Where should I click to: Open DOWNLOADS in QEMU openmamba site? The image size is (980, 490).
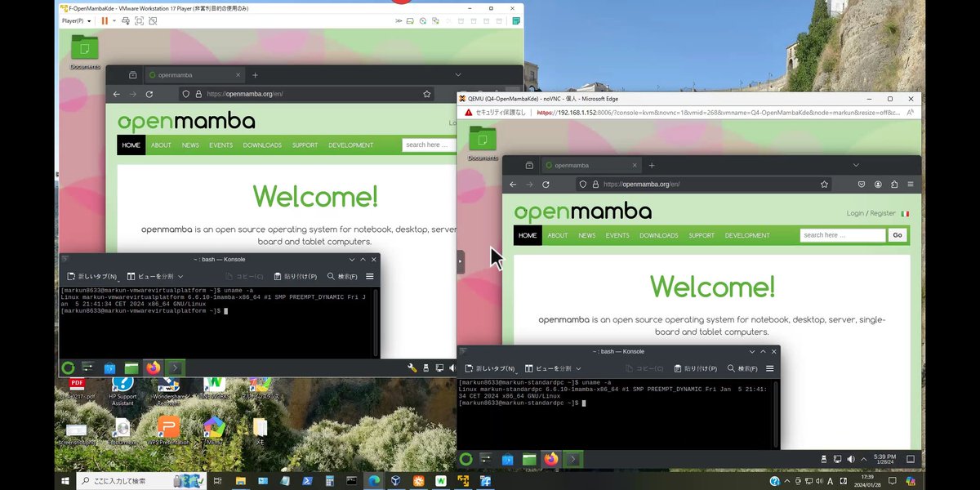pos(659,235)
